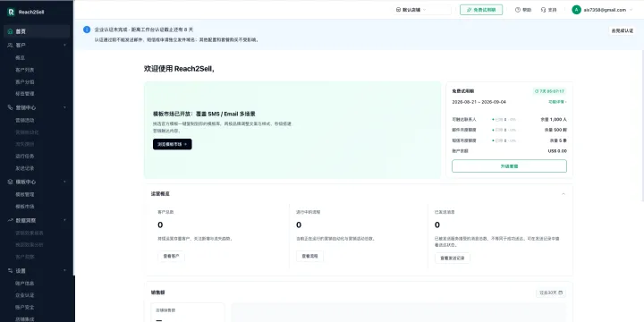Open the 默认店铺 store dropdown
This screenshot has width=644, height=322.
pos(422,10)
